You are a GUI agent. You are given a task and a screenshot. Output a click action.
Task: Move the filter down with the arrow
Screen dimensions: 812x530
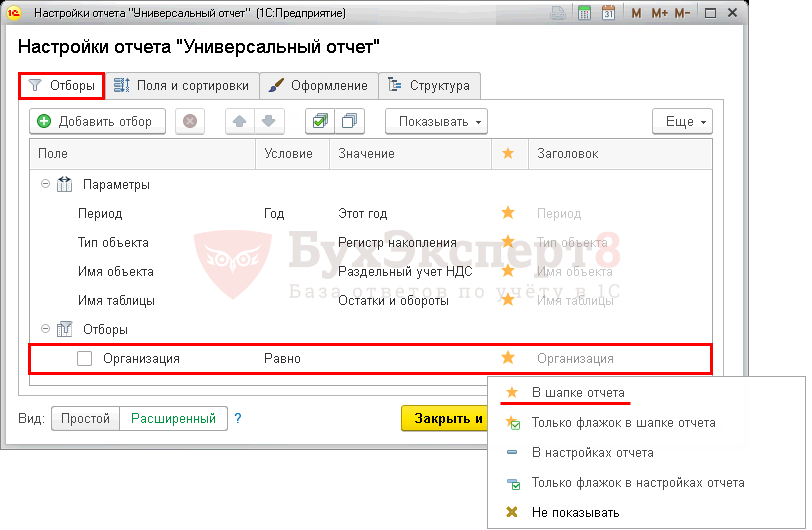[x=267, y=121]
